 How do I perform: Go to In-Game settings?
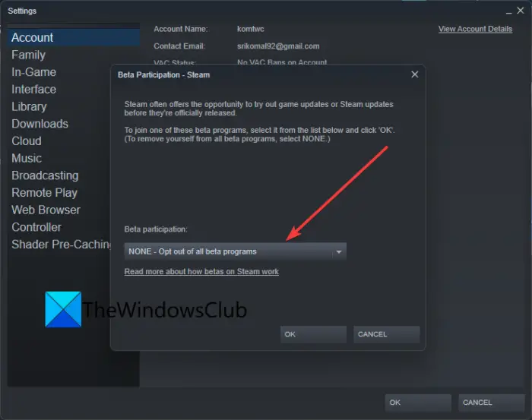pyautogui.click(x=33, y=72)
